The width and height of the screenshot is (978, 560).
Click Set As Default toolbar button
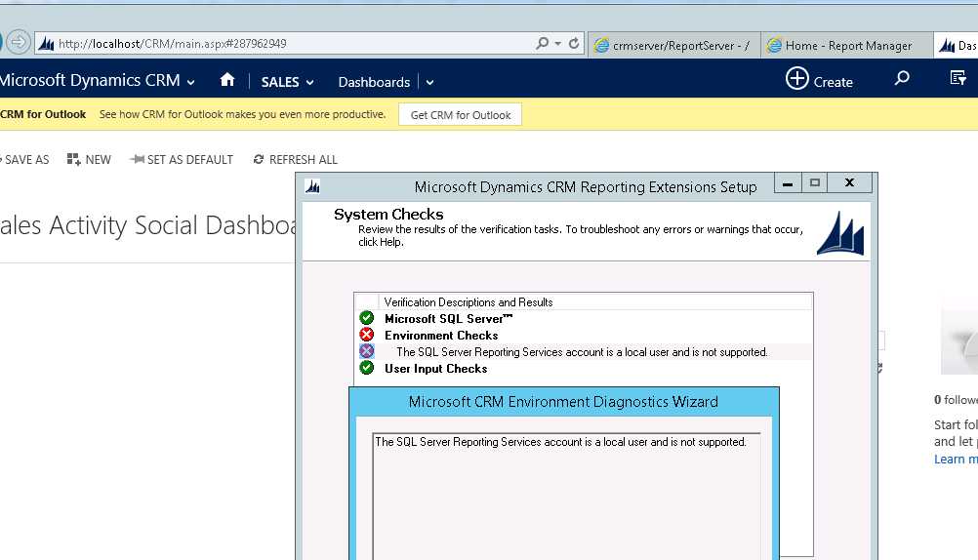click(182, 160)
